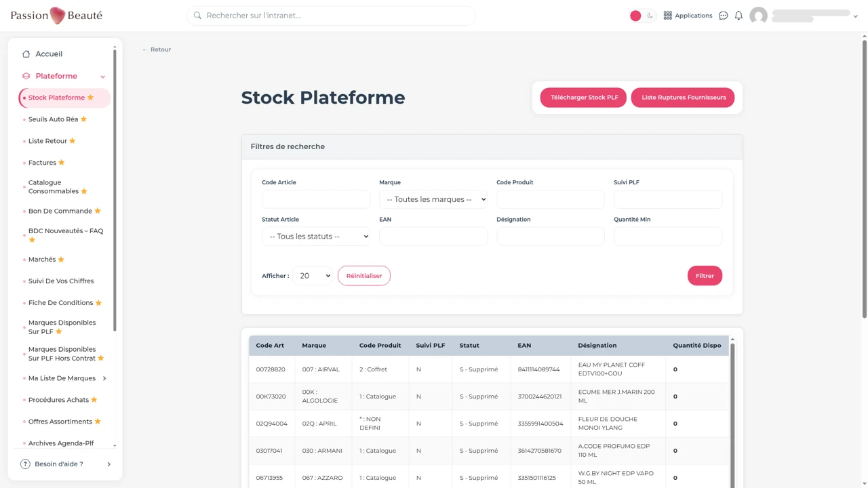Expand the Ma Liste De Marques submenu
Screen dimensions: 868x488
pyautogui.click(x=104, y=378)
